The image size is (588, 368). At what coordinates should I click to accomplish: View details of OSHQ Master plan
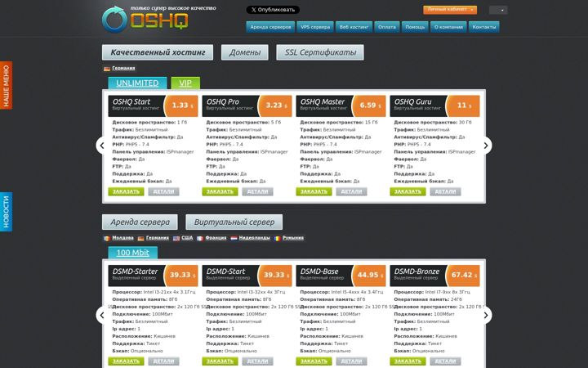[x=351, y=191]
